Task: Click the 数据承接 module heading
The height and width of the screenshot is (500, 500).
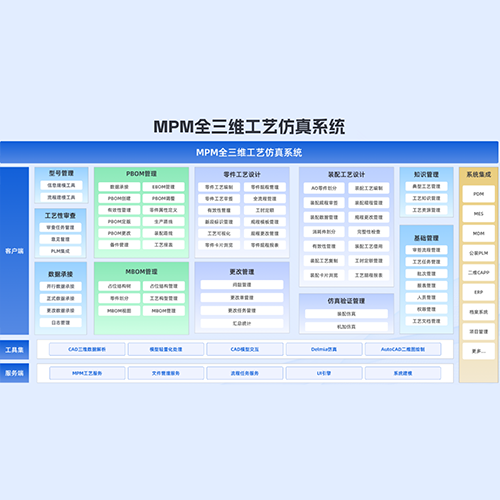Action: 60,274
